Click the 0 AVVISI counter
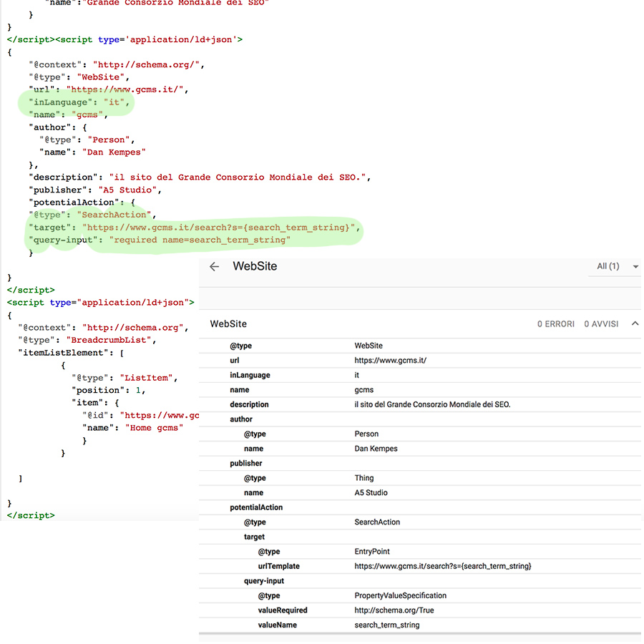This screenshot has width=644, height=644. click(x=601, y=324)
